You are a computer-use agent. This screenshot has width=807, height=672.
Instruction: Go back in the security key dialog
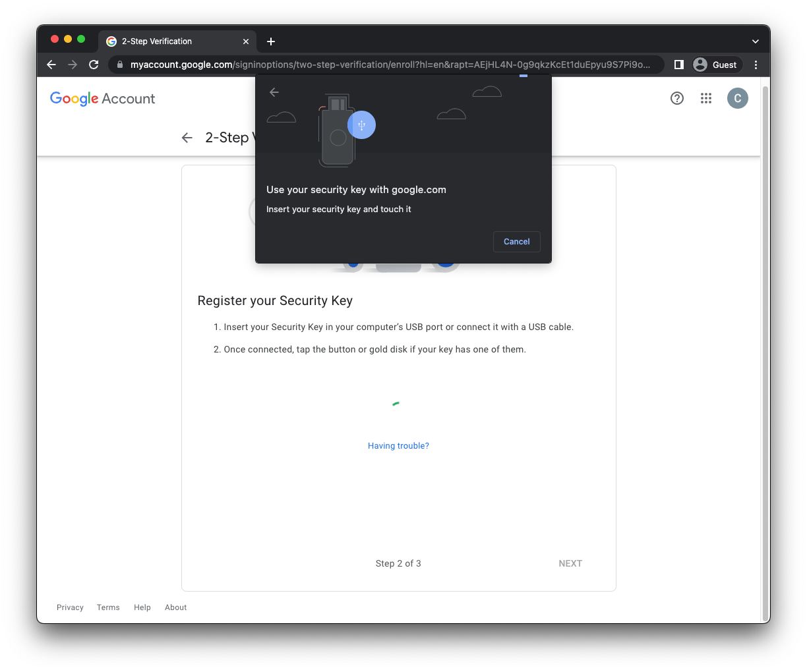click(274, 92)
